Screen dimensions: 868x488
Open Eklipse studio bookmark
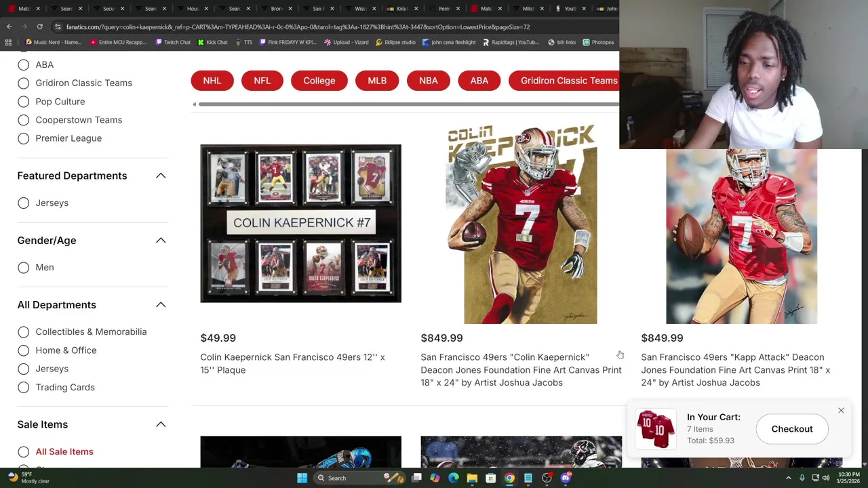pos(395,42)
